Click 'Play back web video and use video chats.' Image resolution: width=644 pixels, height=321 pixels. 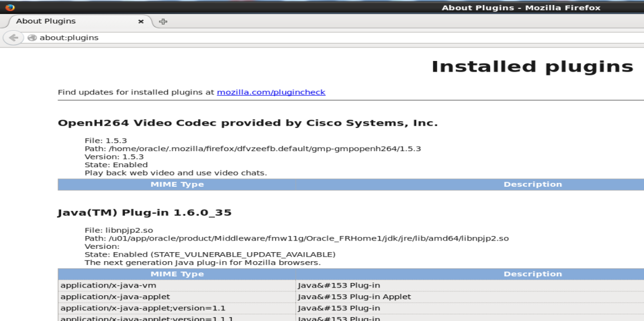click(176, 173)
